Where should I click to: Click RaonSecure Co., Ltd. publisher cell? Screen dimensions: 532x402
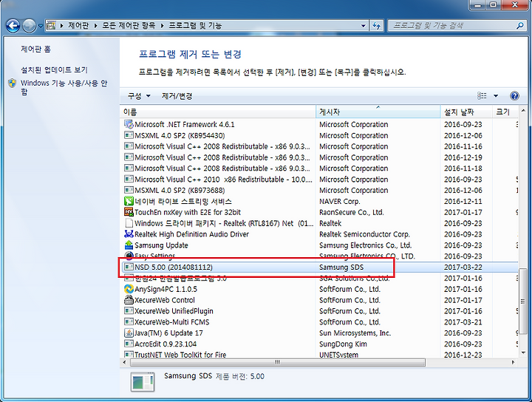click(x=352, y=212)
